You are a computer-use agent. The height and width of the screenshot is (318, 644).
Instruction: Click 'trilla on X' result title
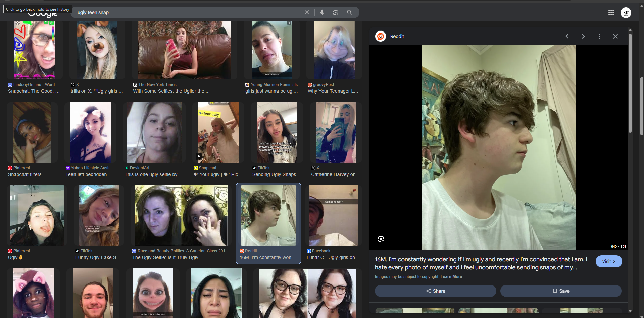tap(97, 91)
